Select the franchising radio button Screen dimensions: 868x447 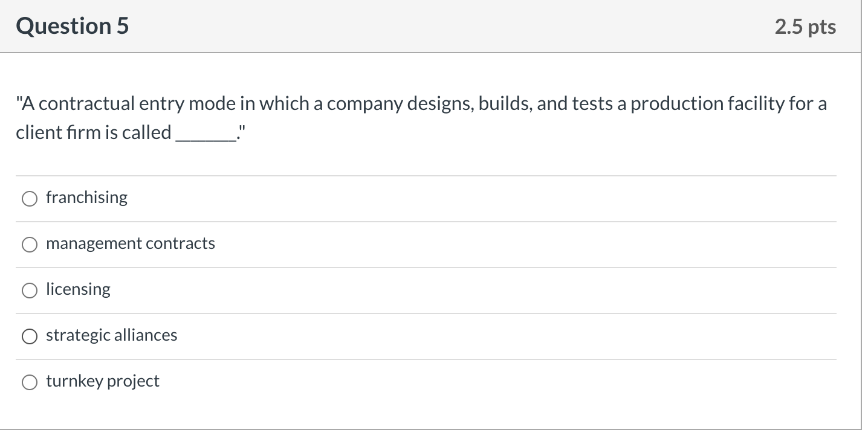click(29, 198)
